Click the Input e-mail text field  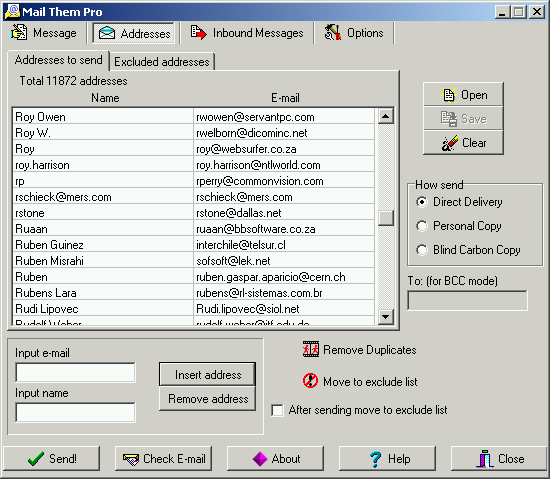(75, 372)
